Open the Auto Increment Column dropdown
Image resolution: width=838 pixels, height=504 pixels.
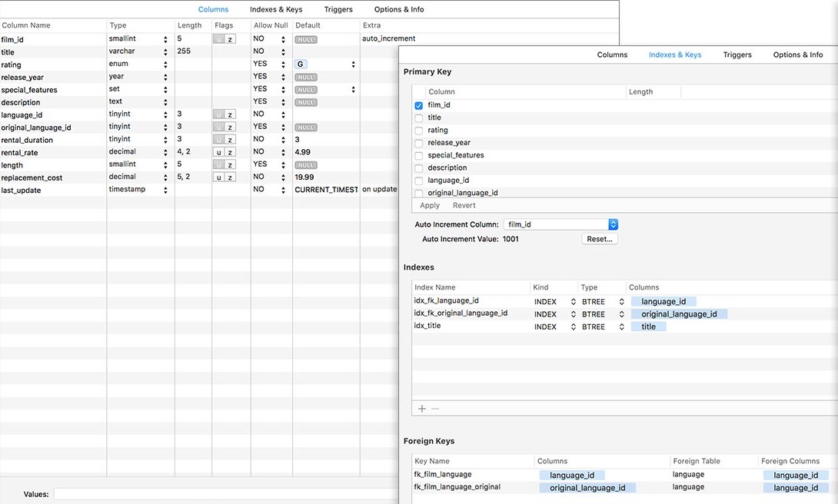(x=560, y=224)
